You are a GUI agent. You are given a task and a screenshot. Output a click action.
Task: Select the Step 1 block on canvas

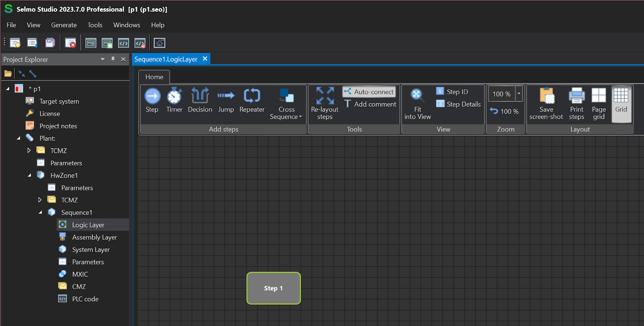click(x=274, y=288)
